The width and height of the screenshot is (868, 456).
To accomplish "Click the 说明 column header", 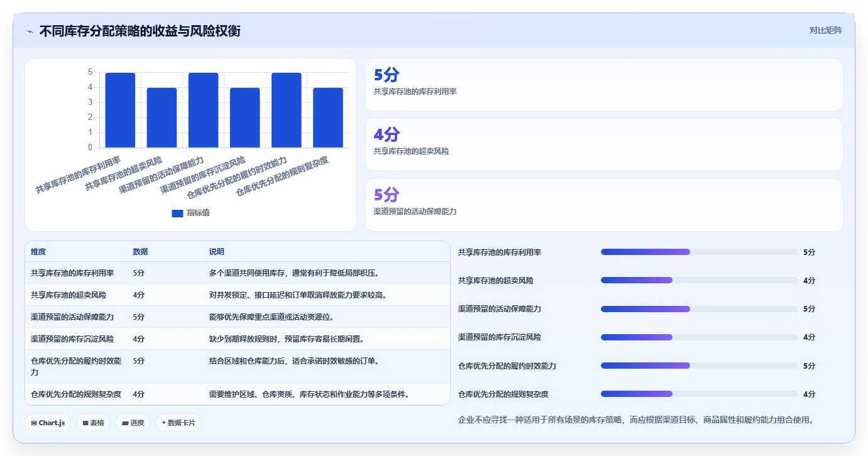I will coord(217,252).
